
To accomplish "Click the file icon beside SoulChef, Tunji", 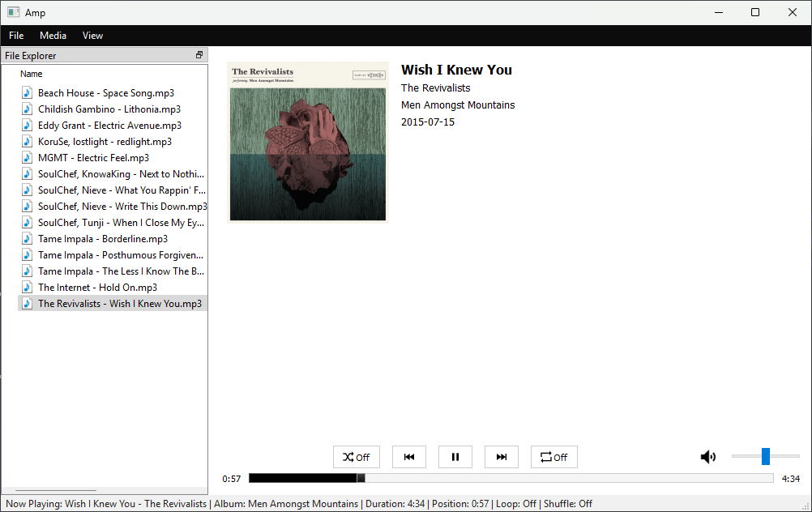I will click(x=28, y=223).
